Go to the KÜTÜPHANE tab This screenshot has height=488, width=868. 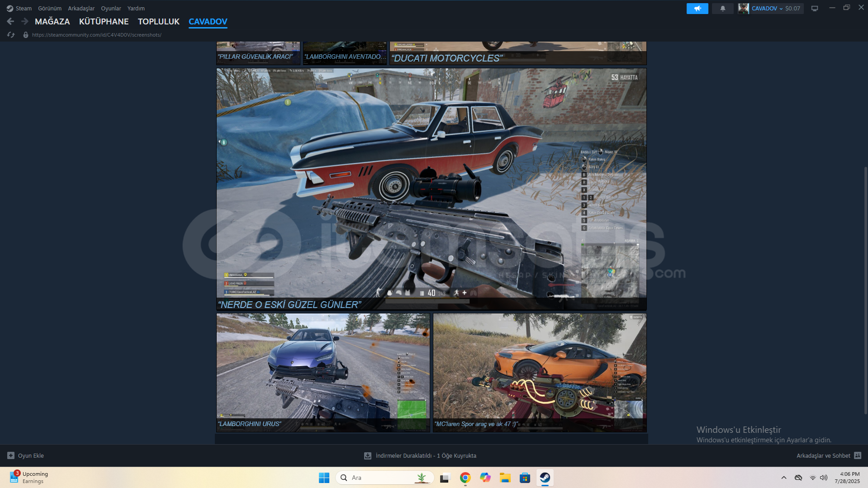[x=104, y=21]
